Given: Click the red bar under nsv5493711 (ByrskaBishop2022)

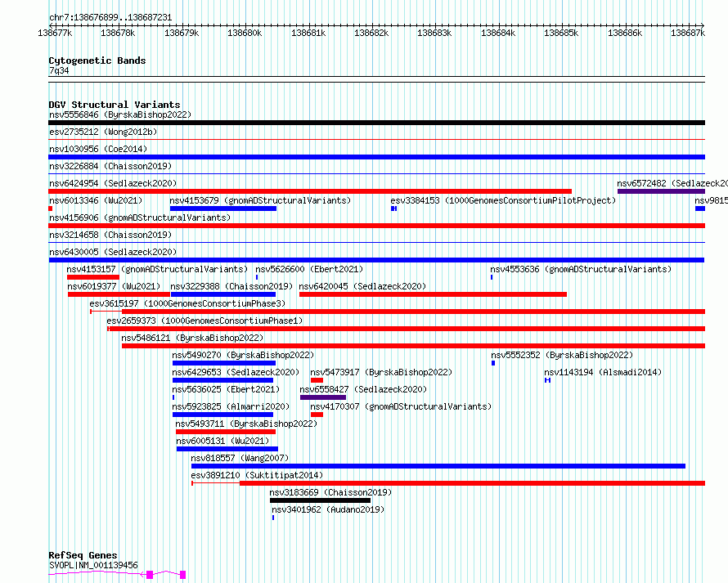Looking at the screenshot, I should 226,432.
